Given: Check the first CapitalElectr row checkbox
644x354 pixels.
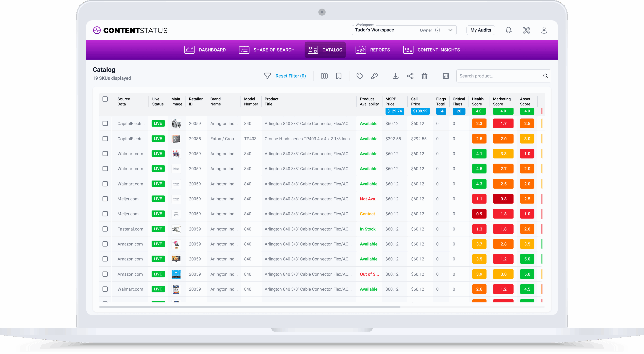Looking at the screenshot, I should click(105, 123).
